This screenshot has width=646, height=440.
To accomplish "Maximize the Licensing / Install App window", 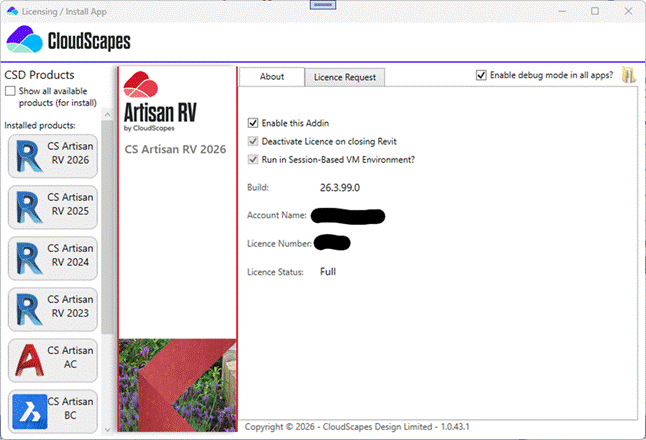I will tap(594, 11).
